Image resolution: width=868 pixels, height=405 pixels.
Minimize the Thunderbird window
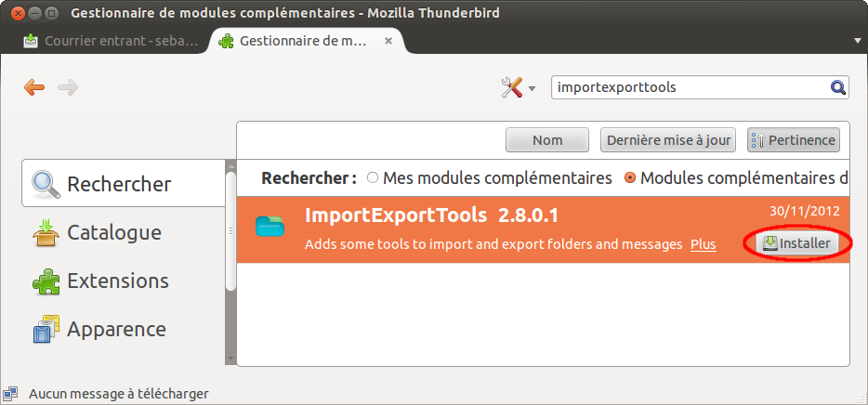point(34,12)
